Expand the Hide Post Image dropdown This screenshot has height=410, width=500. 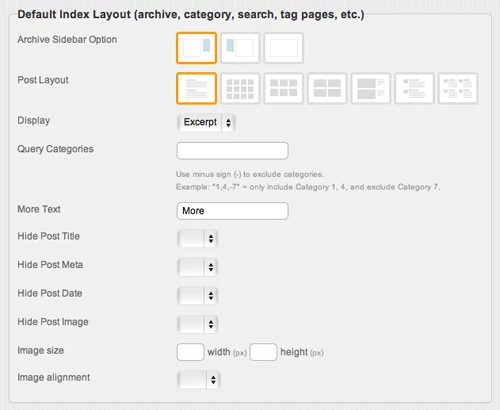198,324
